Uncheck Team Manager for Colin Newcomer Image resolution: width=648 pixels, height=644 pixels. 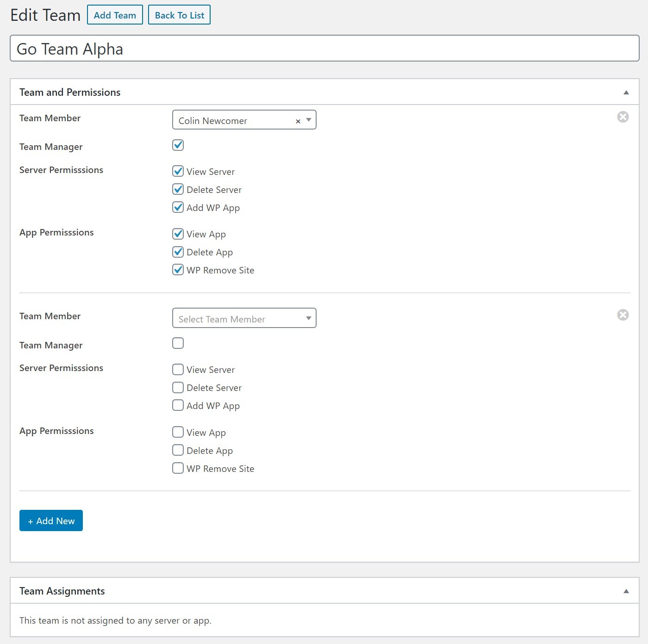[x=178, y=145]
